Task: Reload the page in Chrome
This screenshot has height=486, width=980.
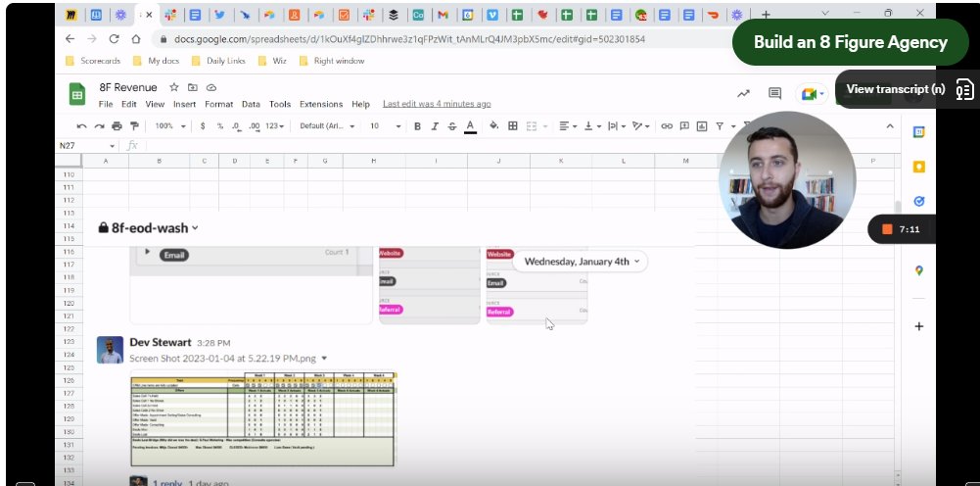Action: point(114,39)
